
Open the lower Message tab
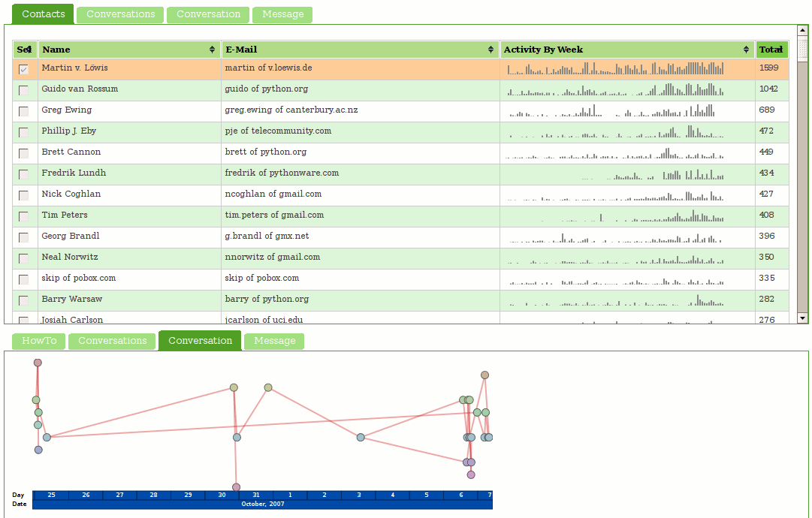click(274, 341)
